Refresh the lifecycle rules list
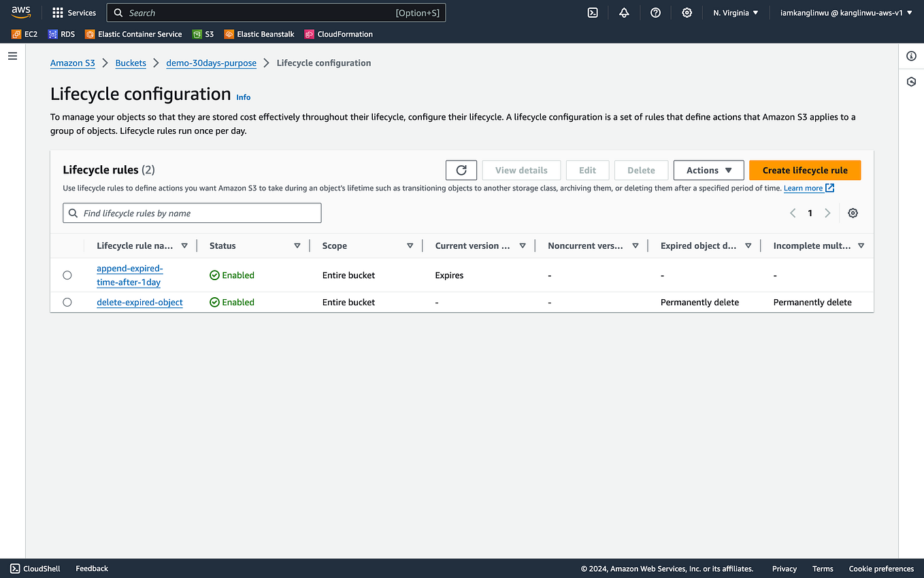Screen dimensions: 924x578 461,170
